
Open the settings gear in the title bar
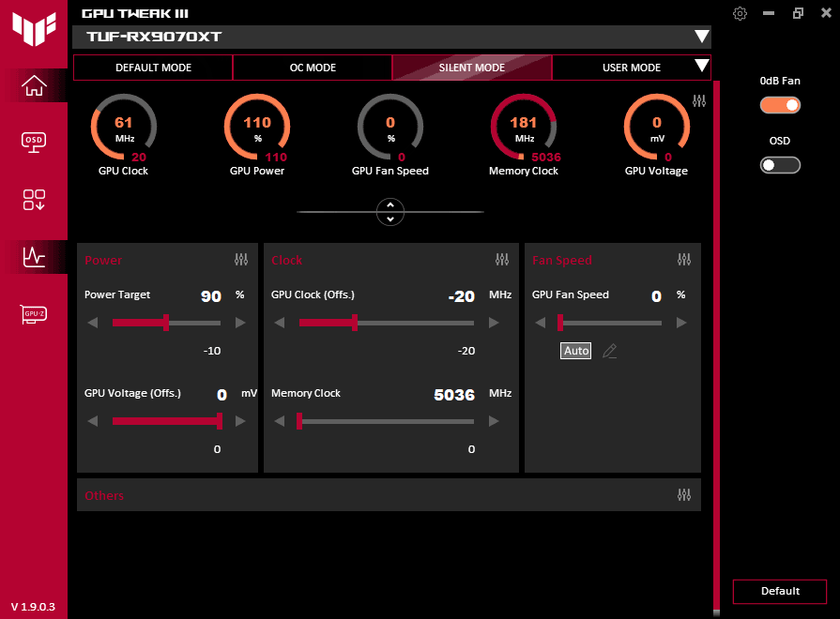[x=740, y=13]
